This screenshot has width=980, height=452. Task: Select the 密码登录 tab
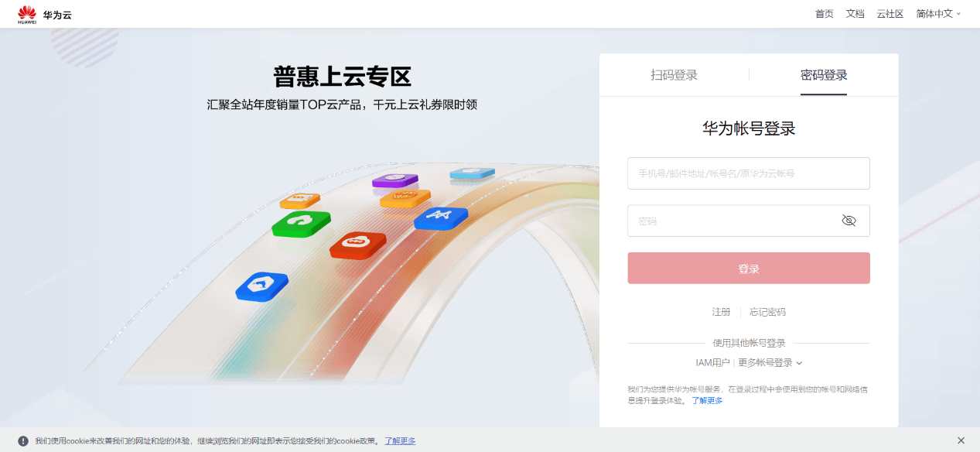pos(824,75)
